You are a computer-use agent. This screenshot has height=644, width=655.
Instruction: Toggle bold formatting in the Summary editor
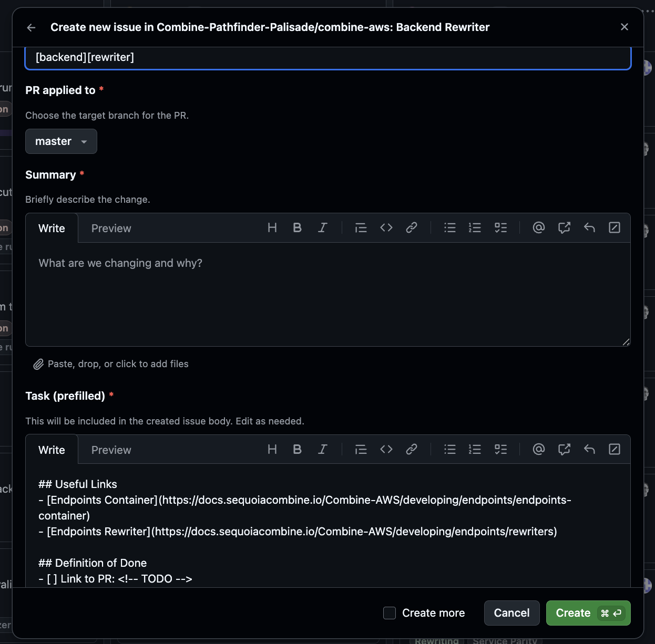point(298,227)
